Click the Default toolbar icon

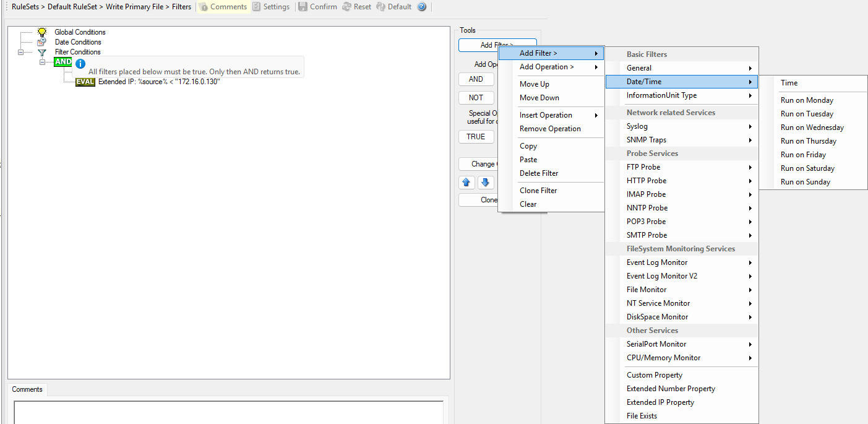(x=381, y=7)
